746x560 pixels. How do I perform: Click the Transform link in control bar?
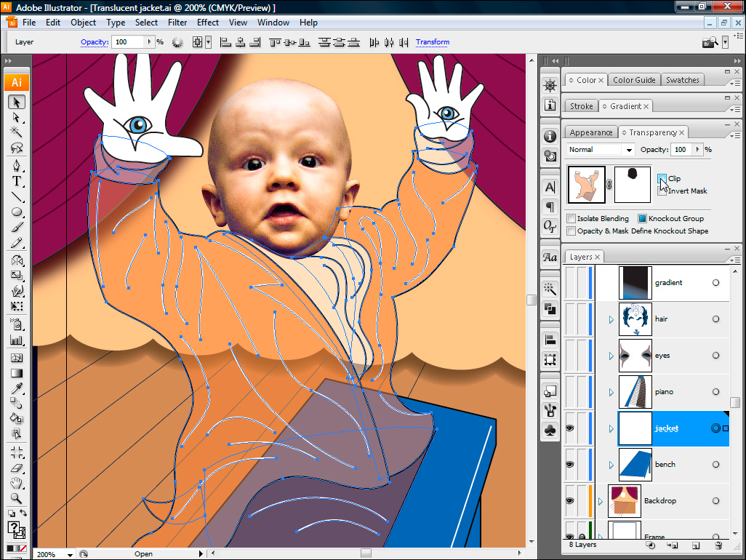(432, 42)
